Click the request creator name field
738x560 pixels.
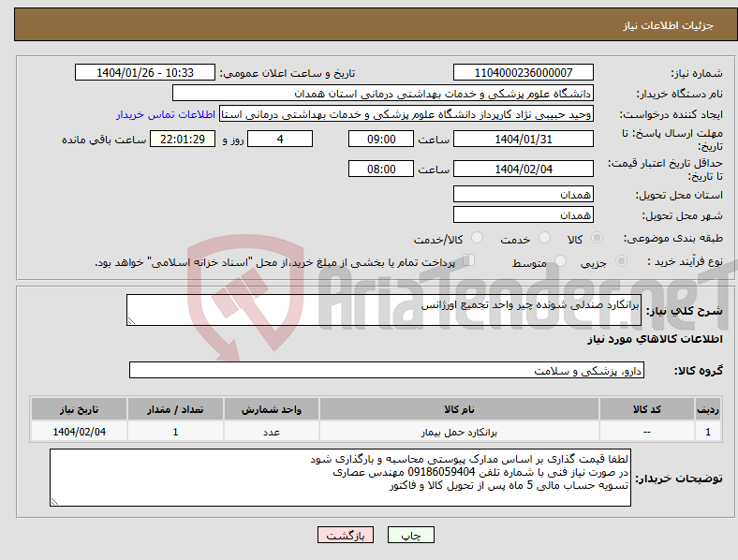406,114
